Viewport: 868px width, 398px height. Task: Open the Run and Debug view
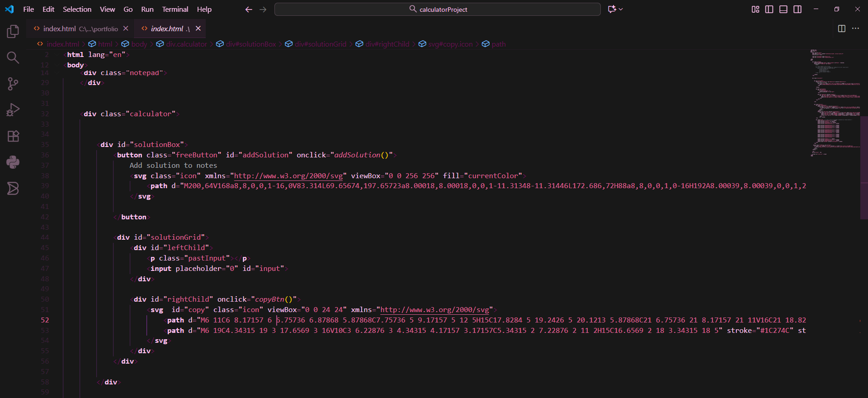pos(13,110)
